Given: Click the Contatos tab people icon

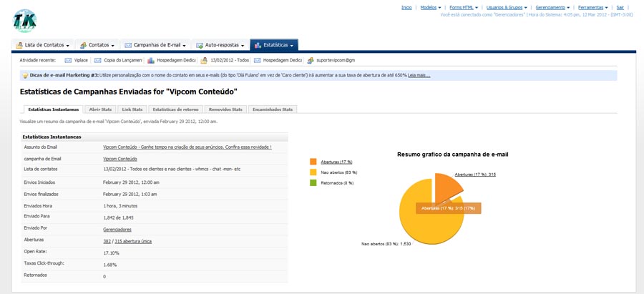Looking at the screenshot, I should 84,45.
